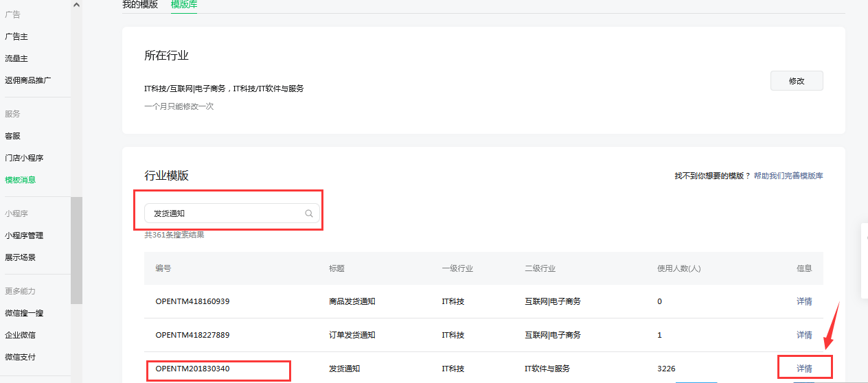Select 门店小程序 in the sidebar
This screenshot has height=383, width=868.
tap(24, 158)
